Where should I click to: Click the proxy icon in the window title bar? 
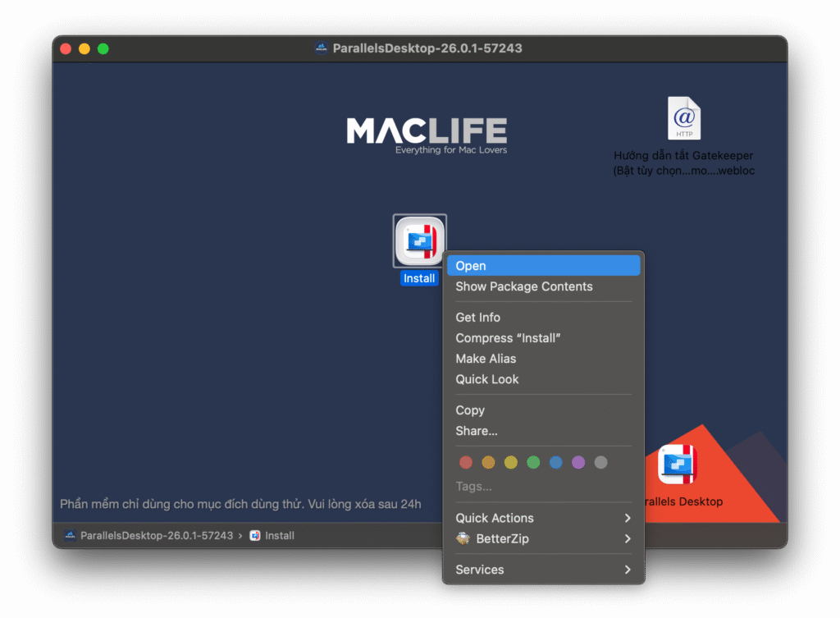[320, 48]
